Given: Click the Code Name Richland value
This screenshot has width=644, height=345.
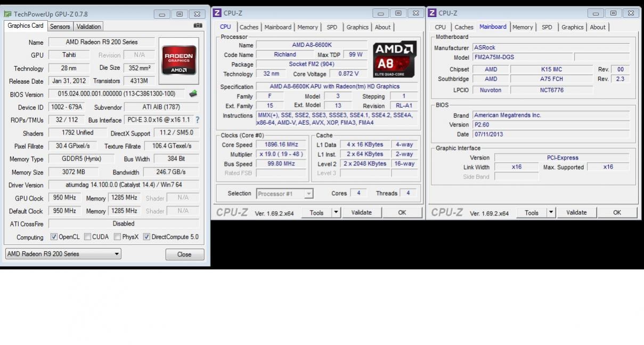Looking at the screenshot, I should (285, 54).
